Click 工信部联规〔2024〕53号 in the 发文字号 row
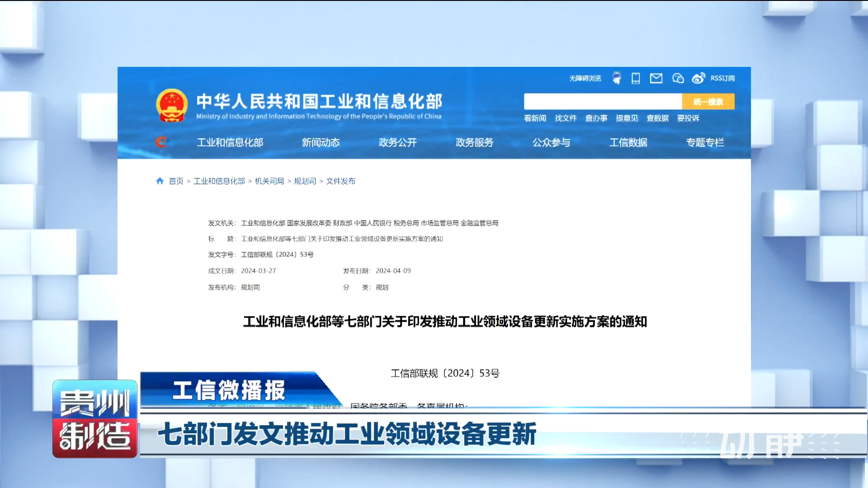This screenshot has width=868, height=488. click(x=277, y=254)
